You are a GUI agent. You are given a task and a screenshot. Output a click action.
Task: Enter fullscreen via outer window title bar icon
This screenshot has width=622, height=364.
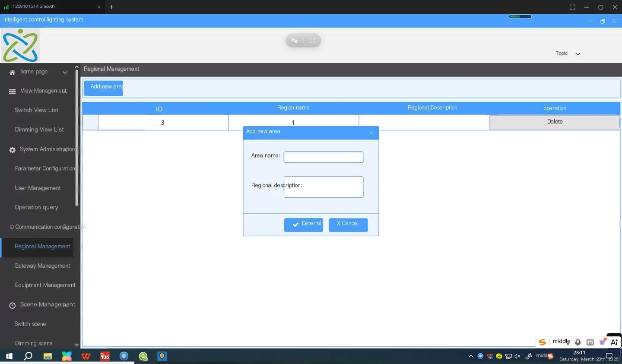tap(572, 7)
